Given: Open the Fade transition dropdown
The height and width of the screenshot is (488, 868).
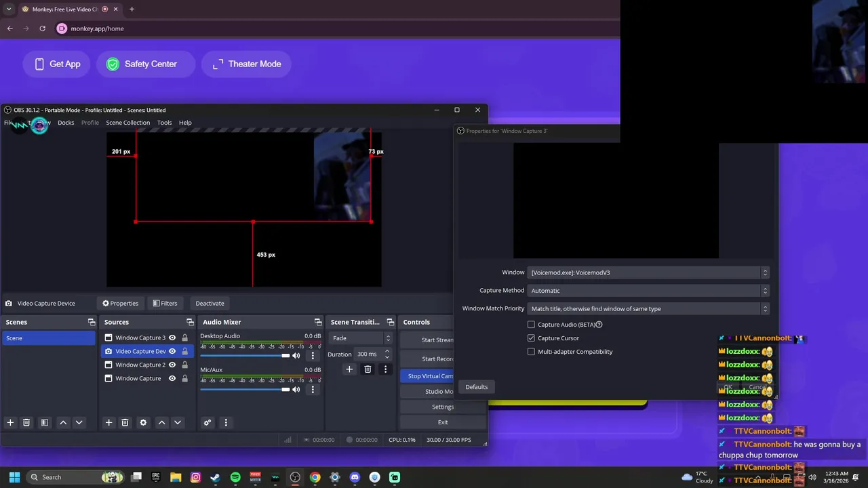Looking at the screenshot, I should (361, 338).
